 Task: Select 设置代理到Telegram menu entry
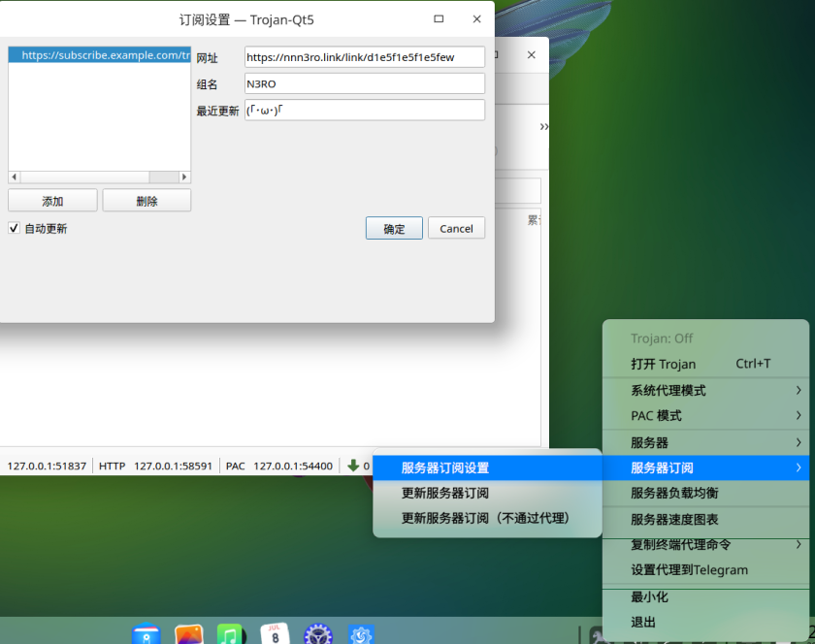pos(689,570)
